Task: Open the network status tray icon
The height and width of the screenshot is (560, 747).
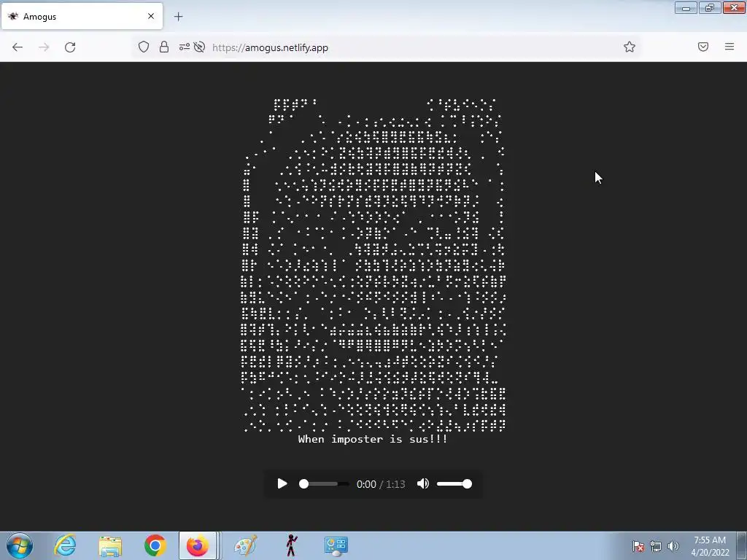Action: 656,546
